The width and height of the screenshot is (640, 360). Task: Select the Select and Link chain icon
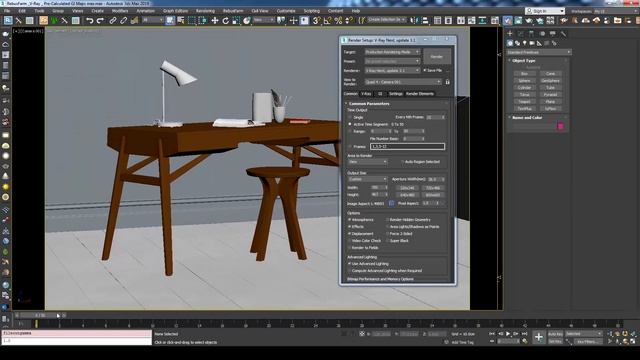click(x=113, y=20)
